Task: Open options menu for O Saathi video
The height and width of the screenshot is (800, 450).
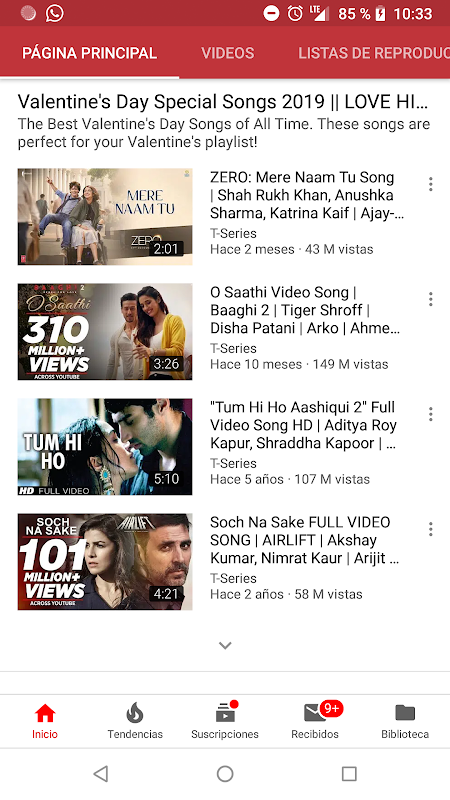Action: tap(431, 299)
